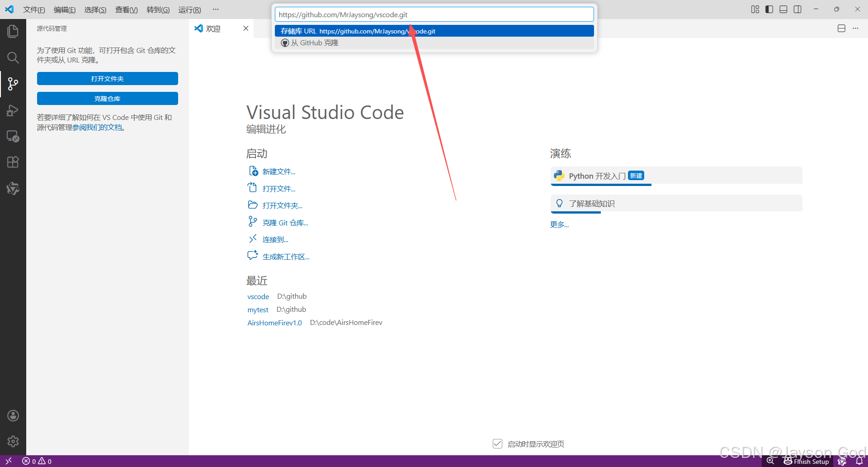This screenshot has width=868, height=467.
Task: Open the AI assistant icon below Extensions
Action: click(x=13, y=188)
